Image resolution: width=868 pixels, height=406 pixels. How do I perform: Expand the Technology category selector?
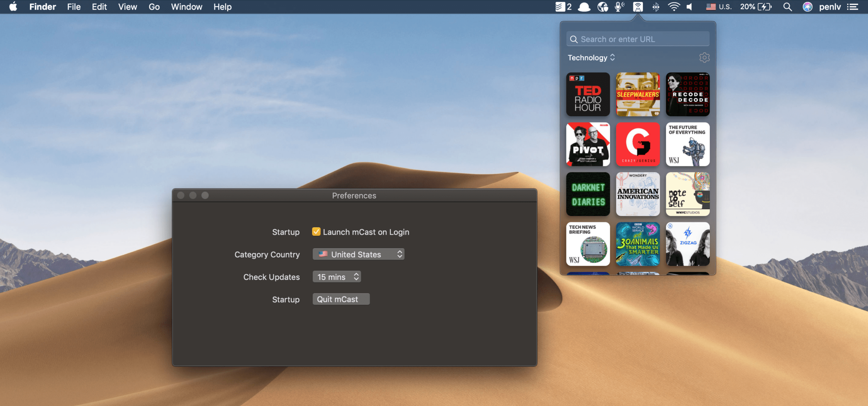(x=591, y=58)
